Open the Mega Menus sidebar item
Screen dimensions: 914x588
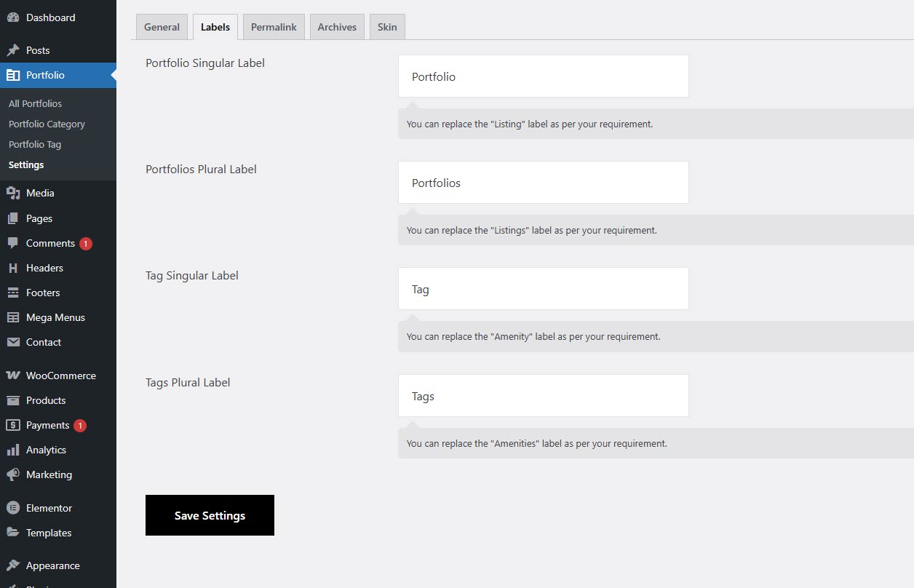pyautogui.click(x=55, y=317)
